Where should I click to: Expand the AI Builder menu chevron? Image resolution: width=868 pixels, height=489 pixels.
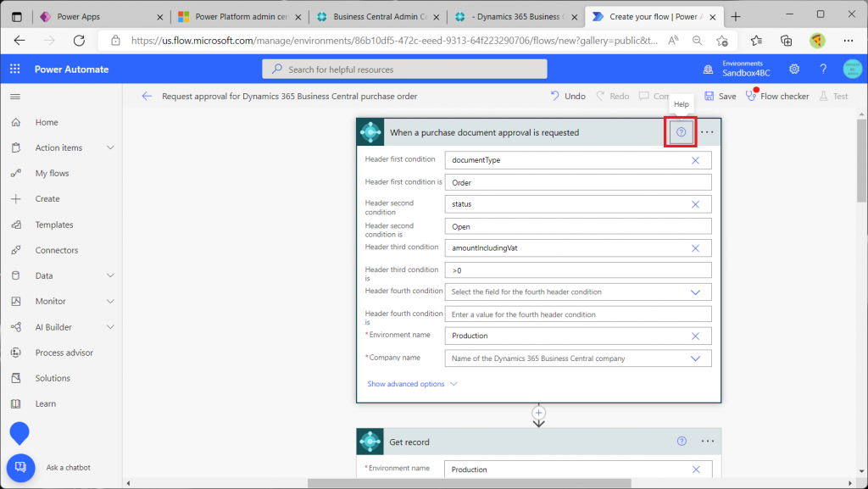click(x=110, y=327)
